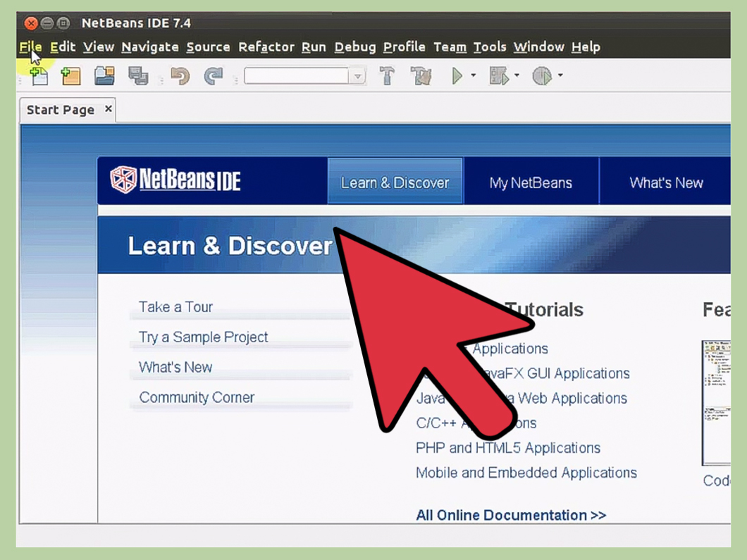Open the Source menu
Screen dimensions: 747x560
click(208, 46)
